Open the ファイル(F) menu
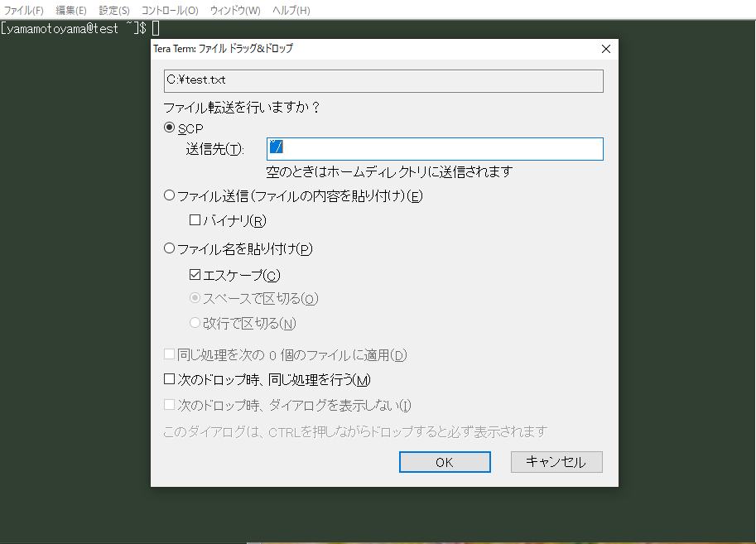The width and height of the screenshot is (756, 544). tap(24, 10)
